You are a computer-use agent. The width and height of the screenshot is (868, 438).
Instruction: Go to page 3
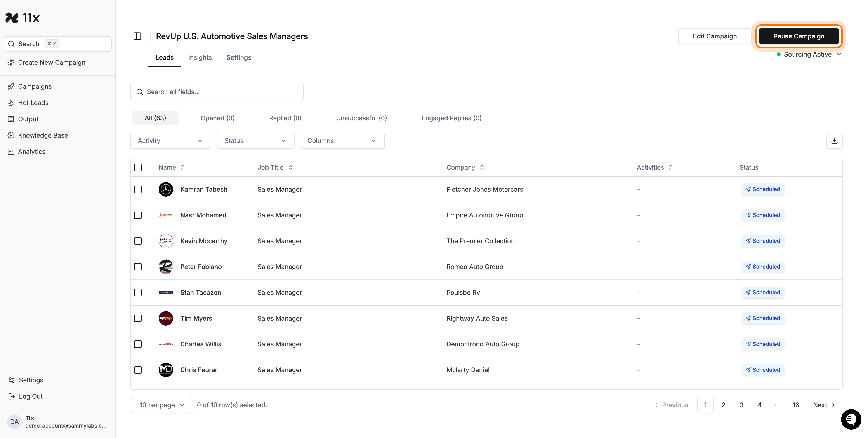tap(742, 405)
